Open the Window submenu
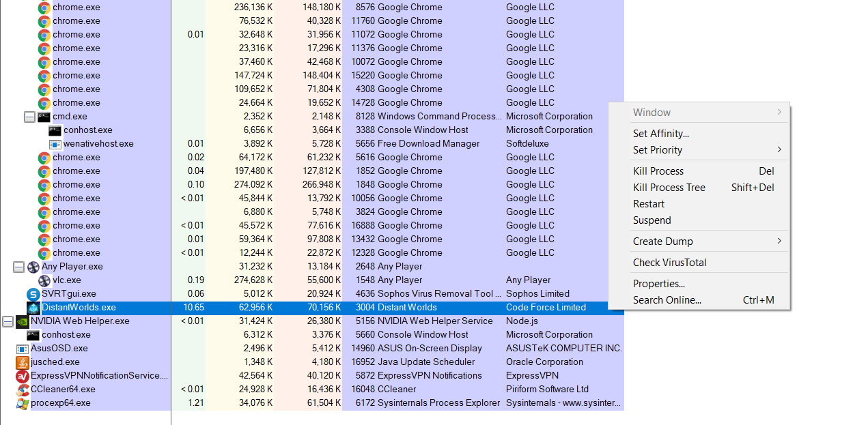The height and width of the screenshot is (425, 868). [x=707, y=113]
